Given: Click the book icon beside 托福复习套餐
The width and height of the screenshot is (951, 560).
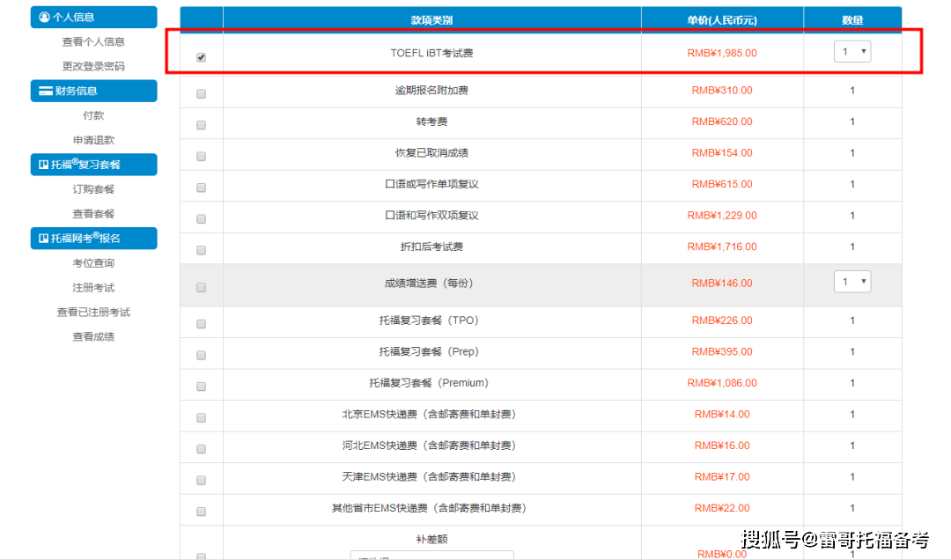Looking at the screenshot, I should coord(44,165).
